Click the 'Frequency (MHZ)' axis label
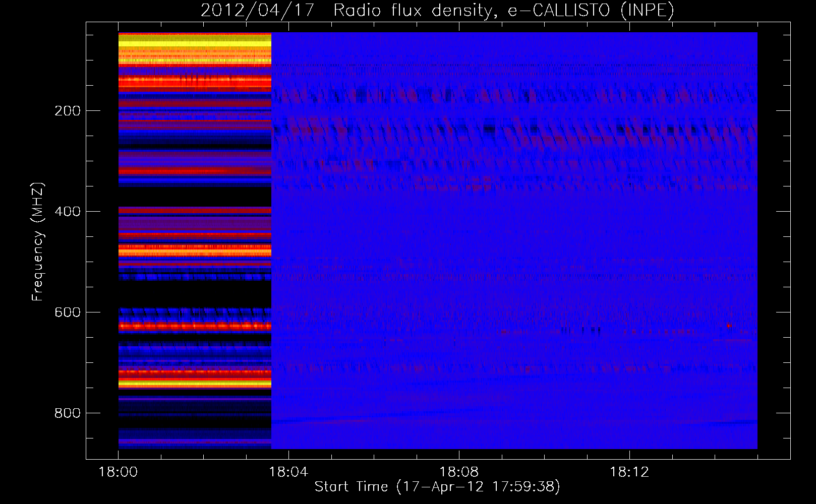 pos(38,241)
